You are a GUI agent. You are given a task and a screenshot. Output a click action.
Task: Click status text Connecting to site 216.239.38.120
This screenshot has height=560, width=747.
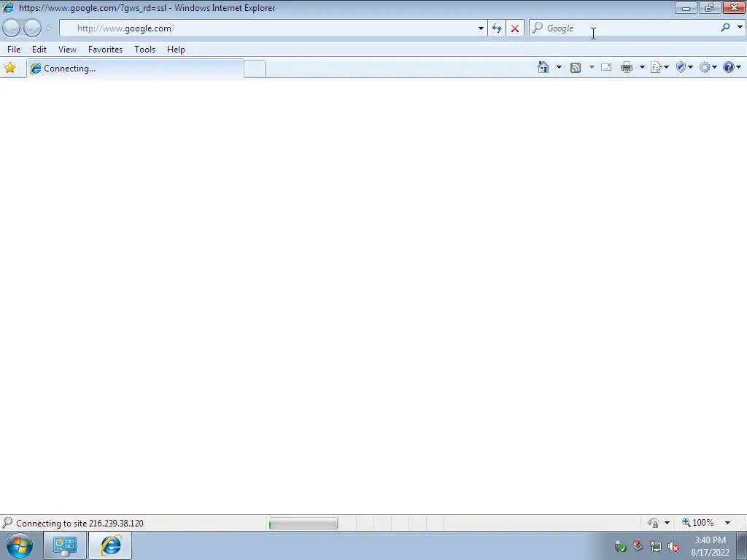click(x=80, y=524)
